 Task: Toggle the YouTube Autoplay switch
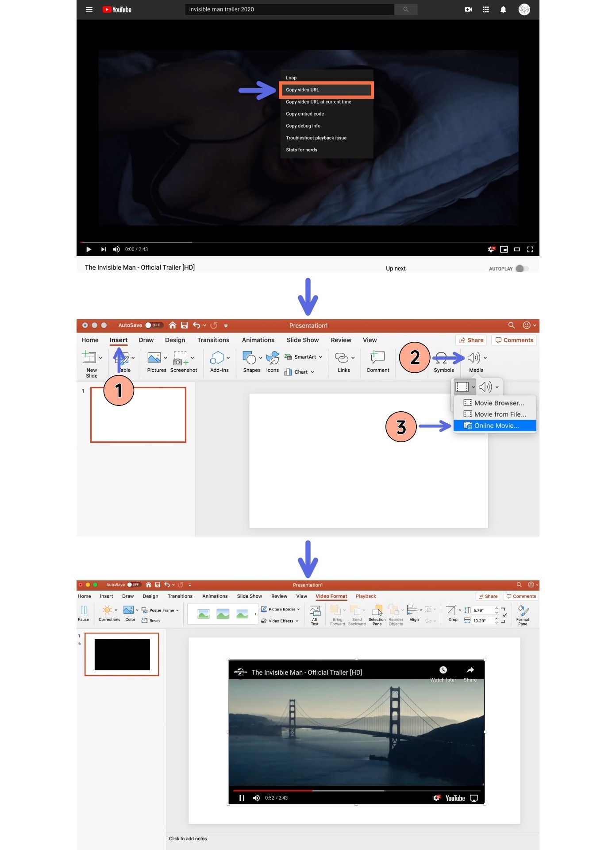tap(522, 269)
